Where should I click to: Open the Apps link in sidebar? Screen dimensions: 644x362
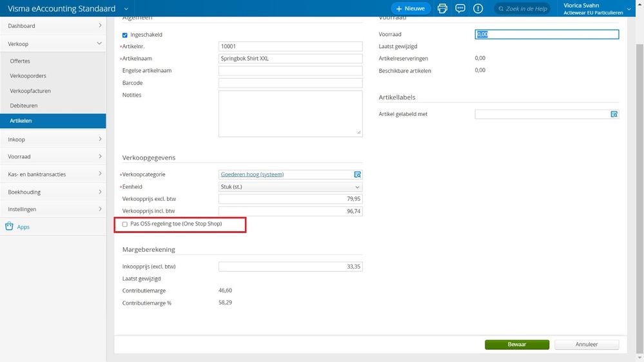[x=23, y=227]
